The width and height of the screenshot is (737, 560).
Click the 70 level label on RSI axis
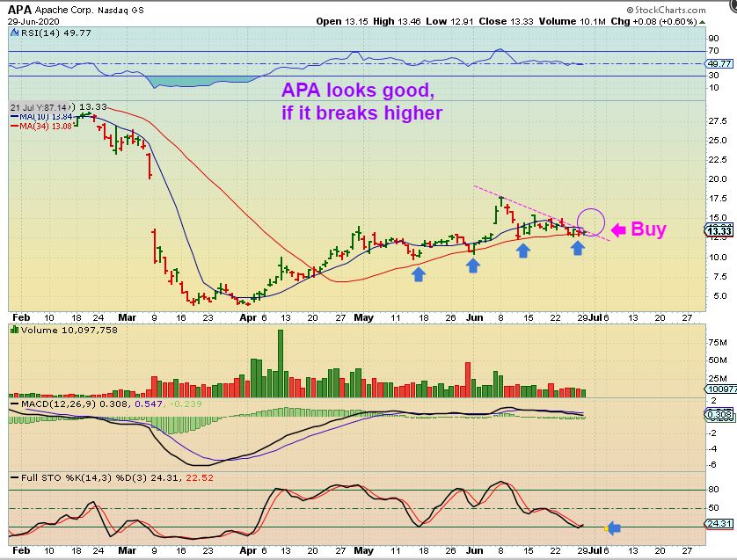(x=713, y=51)
